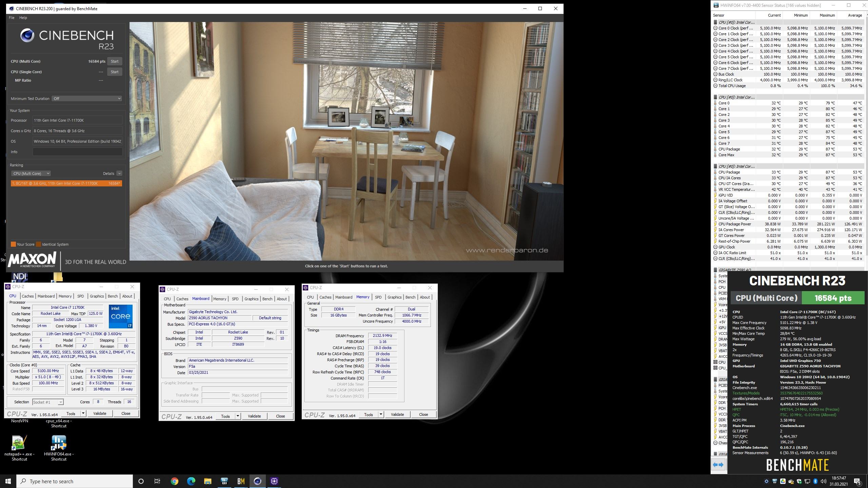Switch to Caches tab in CPU-Z CPU window
Viewport: 868px width, 488px height.
[x=28, y=296]
